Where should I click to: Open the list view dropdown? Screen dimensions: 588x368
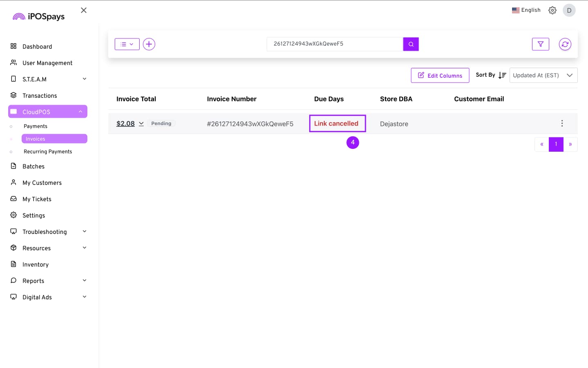coord(127,44)
